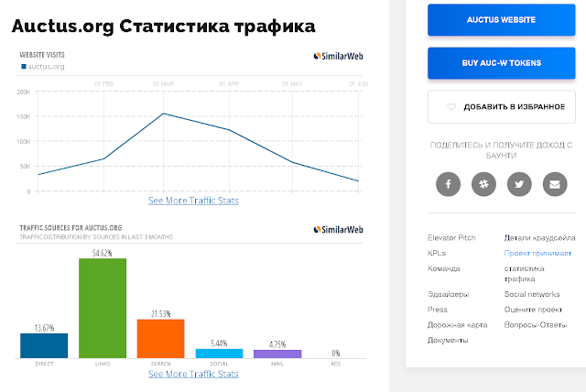The width and height of the screenshot is (586, 392).
Task: Go to KPI.s section
Action: (437, 253)
